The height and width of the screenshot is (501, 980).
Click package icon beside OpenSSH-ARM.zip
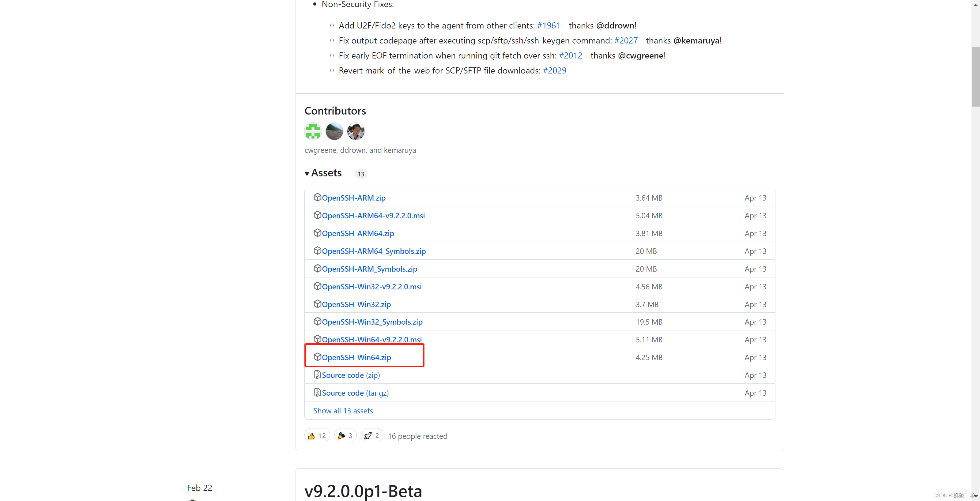tap(317, 198)
